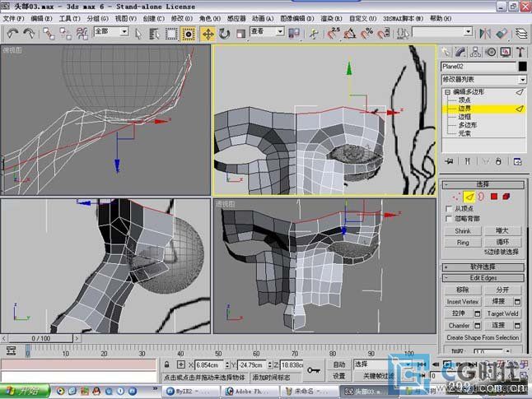
Task: Click the 0/100 time slider
Action: click(40, 338)
